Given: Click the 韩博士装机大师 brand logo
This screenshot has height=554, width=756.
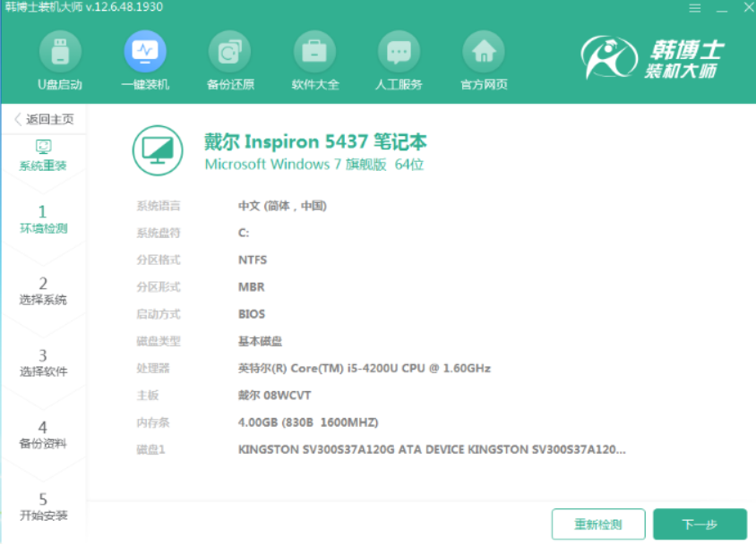Looking at the screenshot, I should tap(652, 58).
